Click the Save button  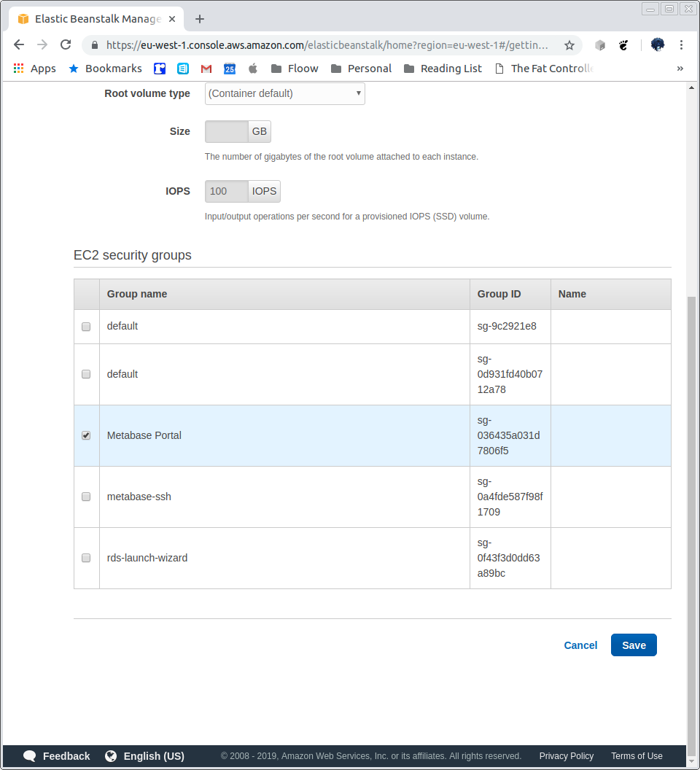(x=634, y=645)
